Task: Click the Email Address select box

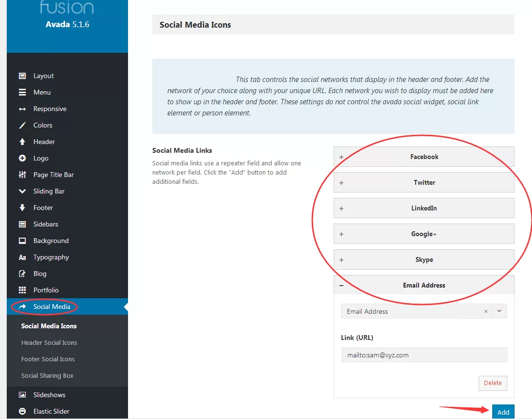Action: click(424, 311)
